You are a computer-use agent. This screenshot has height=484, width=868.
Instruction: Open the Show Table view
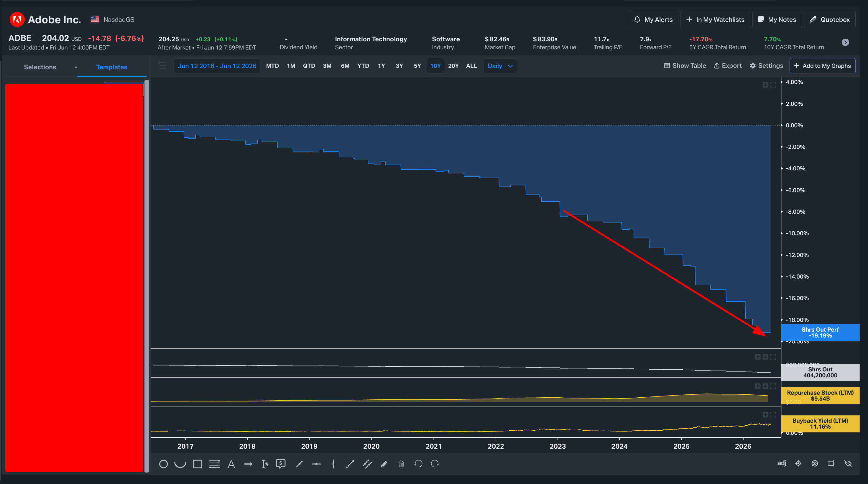pos(685,66)
